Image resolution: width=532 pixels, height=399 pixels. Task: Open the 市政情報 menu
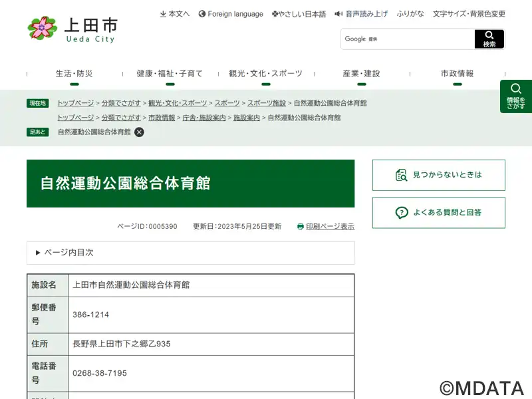tap(457, 74)
